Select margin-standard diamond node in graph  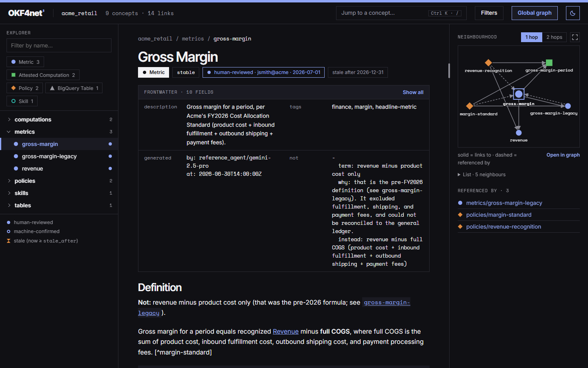[470, 106]
